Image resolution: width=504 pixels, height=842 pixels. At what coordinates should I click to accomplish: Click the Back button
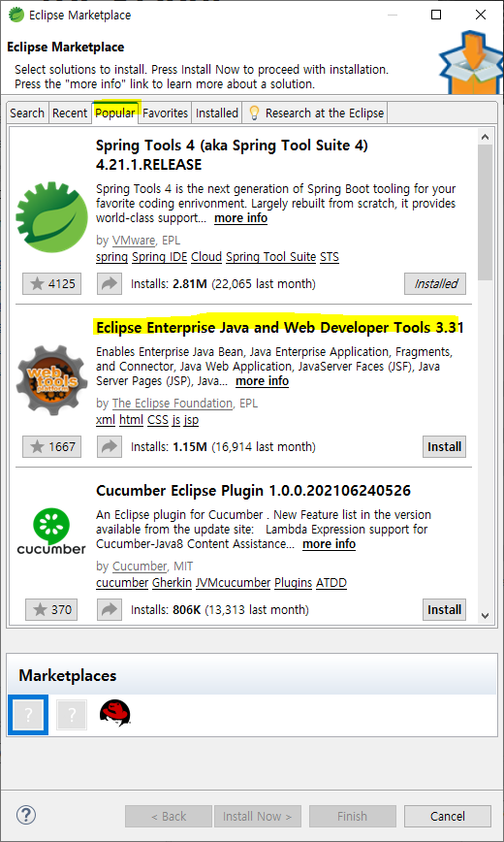(x=169, y=816)
